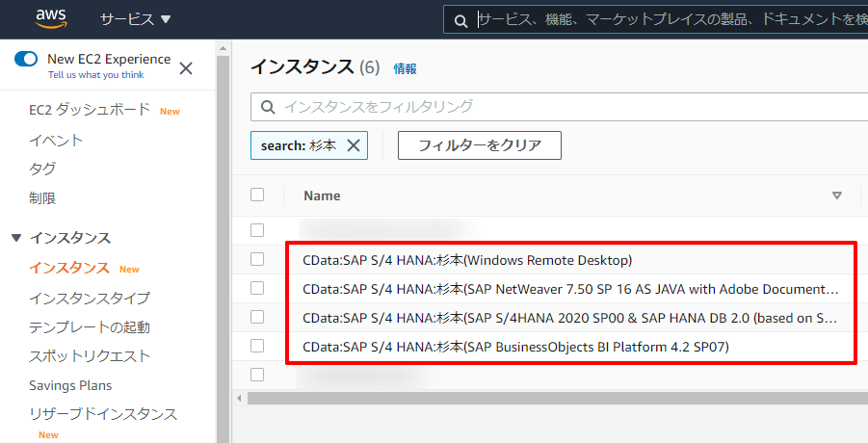Image resolution: width=868 pixels, height=443 pixels.
Task: Click the table horizontal scrollbar left arrow
Action: (x=239, y=398)
